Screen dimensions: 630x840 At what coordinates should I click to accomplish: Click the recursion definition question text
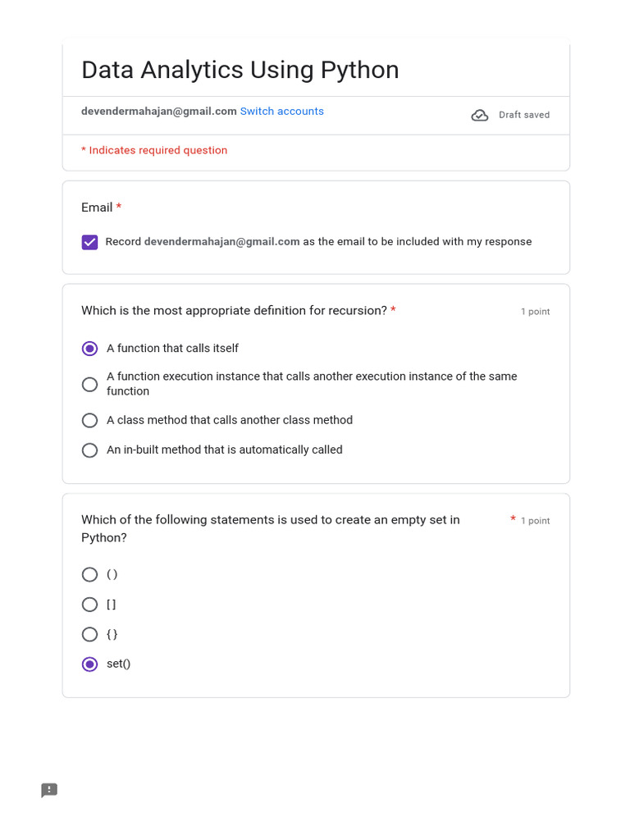234,311
